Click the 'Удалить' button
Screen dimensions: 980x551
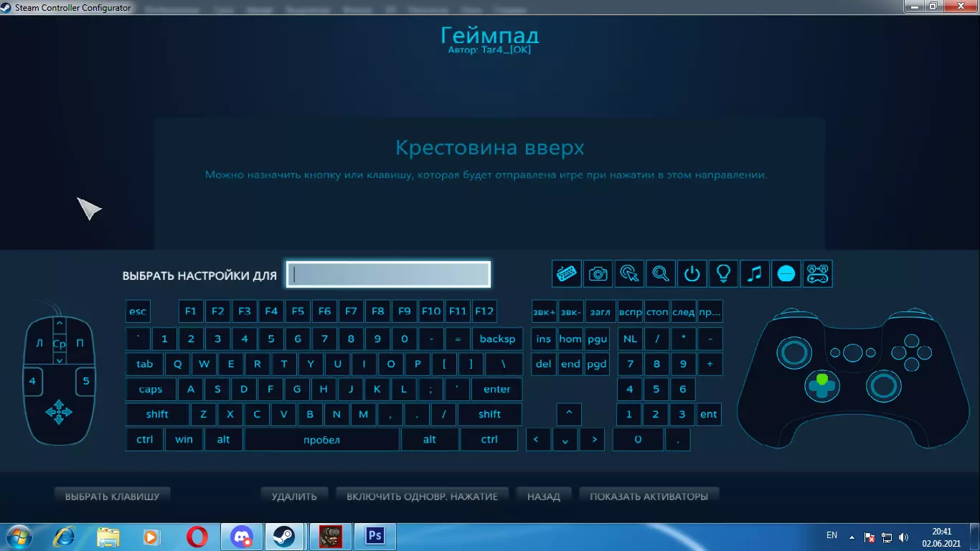(294, 496)
